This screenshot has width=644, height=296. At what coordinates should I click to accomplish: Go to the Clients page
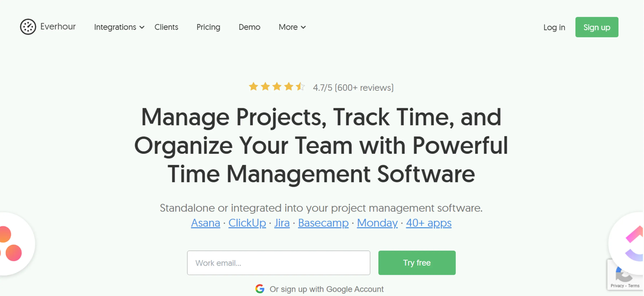[x=166, y=27]
